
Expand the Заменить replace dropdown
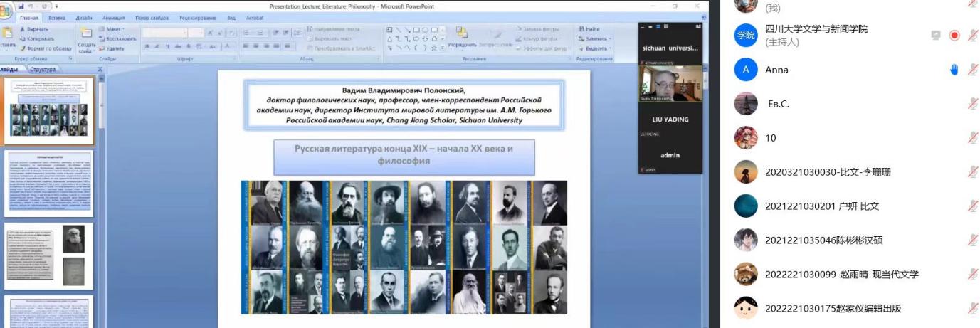[x=596, y=38]
